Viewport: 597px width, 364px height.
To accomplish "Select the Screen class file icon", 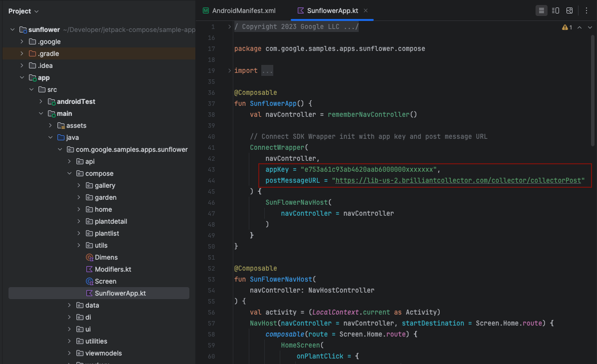I will (x=89, y=282).
